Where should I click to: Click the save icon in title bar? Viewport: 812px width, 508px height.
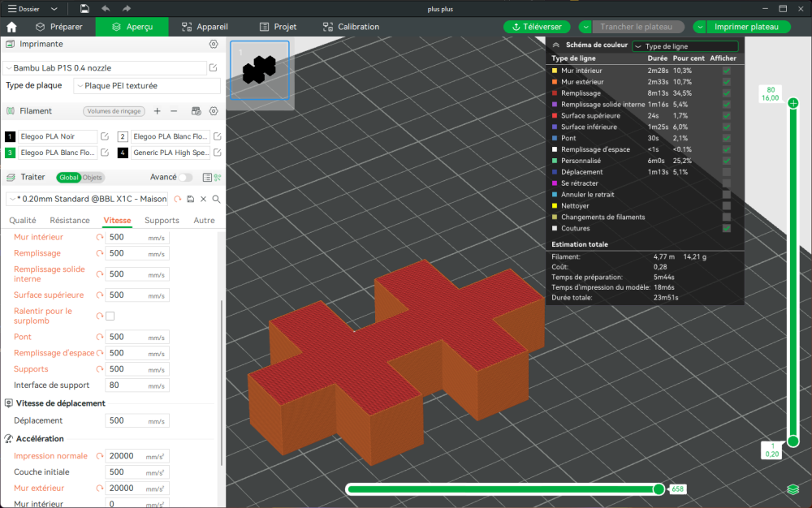pos(84,9)
